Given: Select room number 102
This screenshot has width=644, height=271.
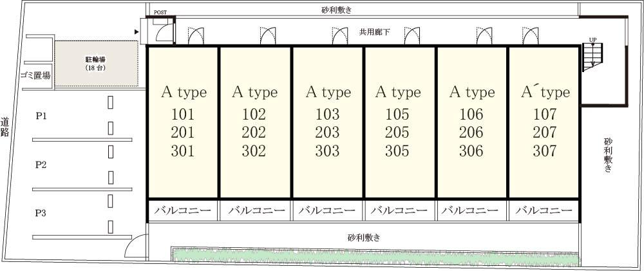Looking at the screenshot, I should (254, 114).
